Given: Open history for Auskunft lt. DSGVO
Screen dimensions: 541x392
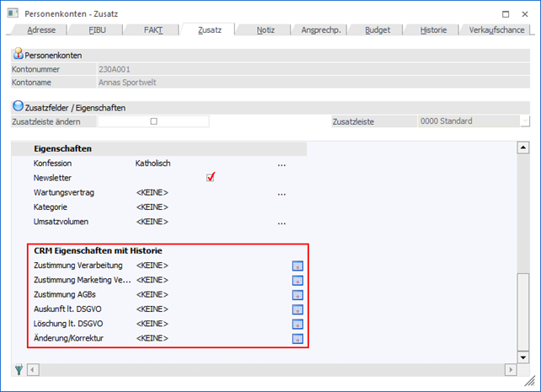Looking at the screenshot, I should [297, 309].
